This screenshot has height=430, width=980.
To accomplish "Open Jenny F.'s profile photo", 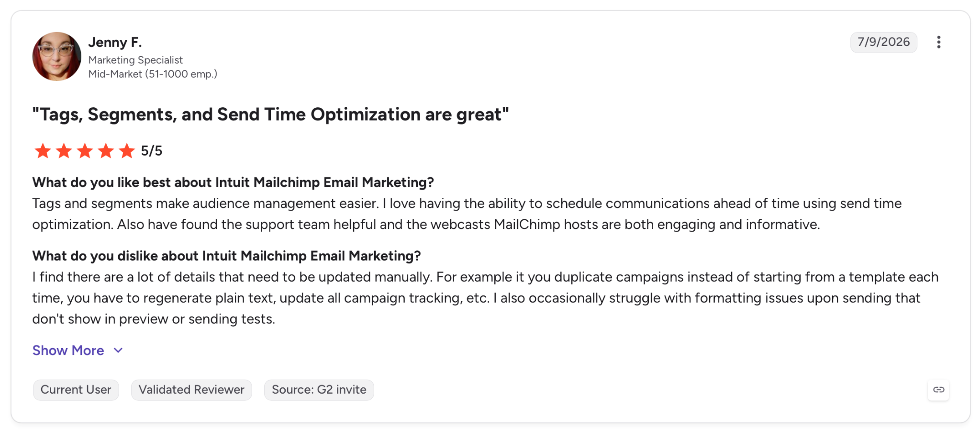I will tap(56, 57).
